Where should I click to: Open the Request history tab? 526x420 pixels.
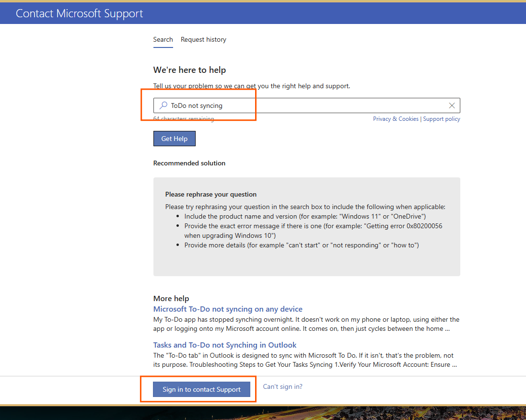(x=203, y=40)
